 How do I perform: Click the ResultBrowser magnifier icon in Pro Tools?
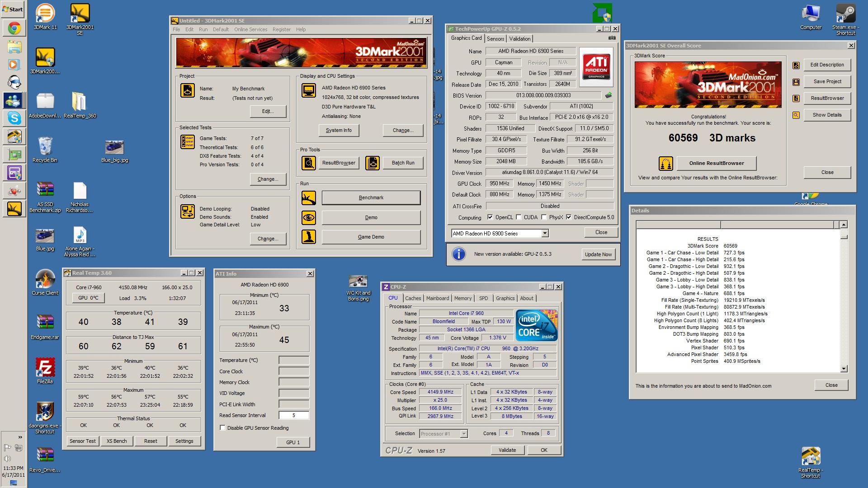[x=309, y=163]
